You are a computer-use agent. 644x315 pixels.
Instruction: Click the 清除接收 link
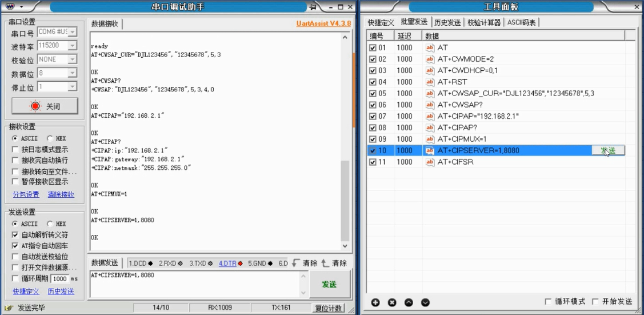coord(61,194)
